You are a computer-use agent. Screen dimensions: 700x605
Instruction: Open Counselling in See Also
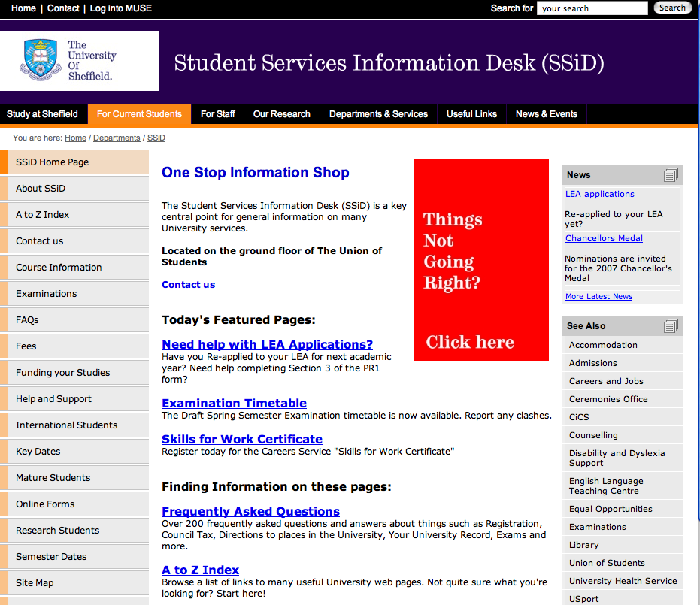tap(623, 435)
